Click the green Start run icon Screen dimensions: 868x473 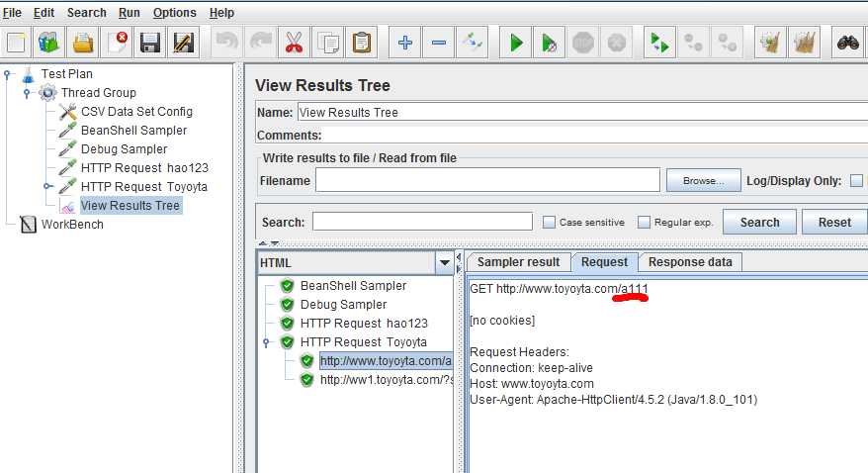(x=515, y=43)
